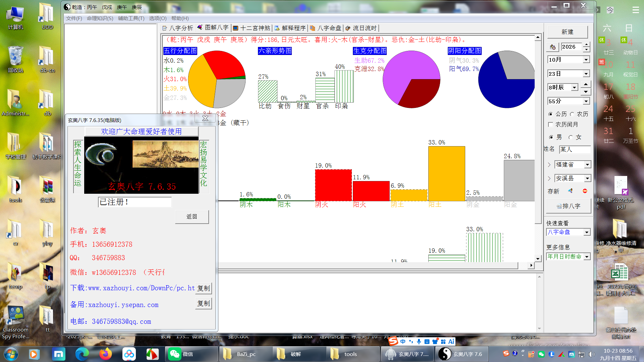Click the vertical scrollbar down arrow of the chart
644x362 pixels.
coord(538,259)
